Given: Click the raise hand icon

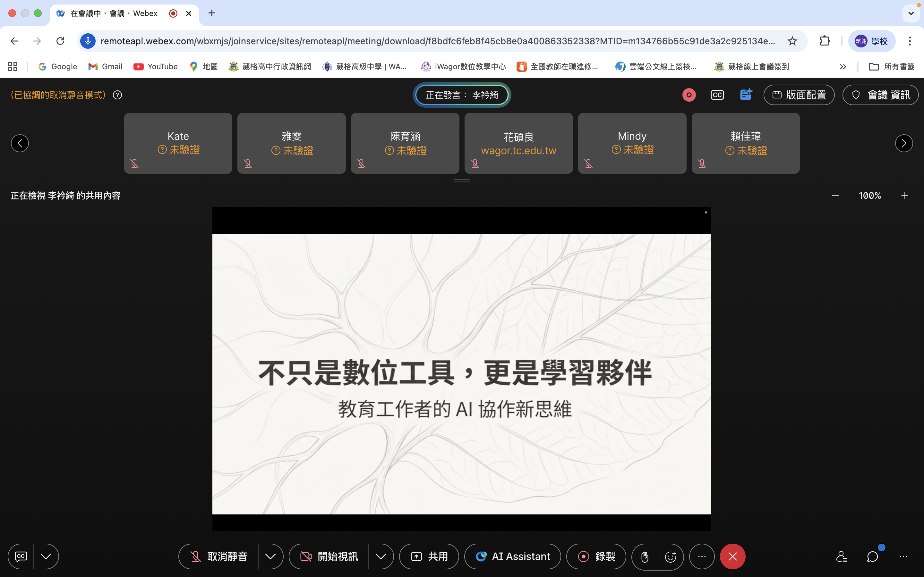Looking at the screenshot, I should coord(645,557).
